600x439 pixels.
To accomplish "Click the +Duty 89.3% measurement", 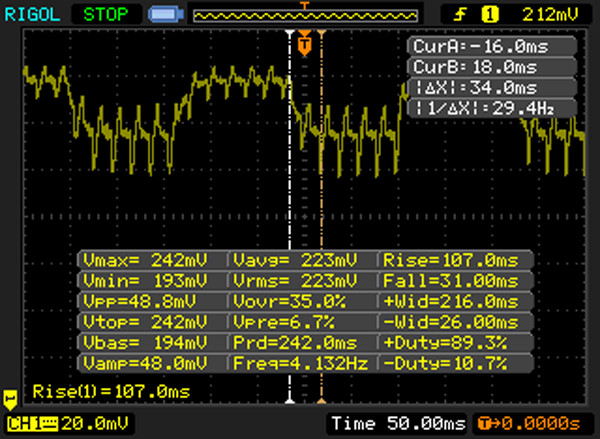I will (x=456, y=342).
